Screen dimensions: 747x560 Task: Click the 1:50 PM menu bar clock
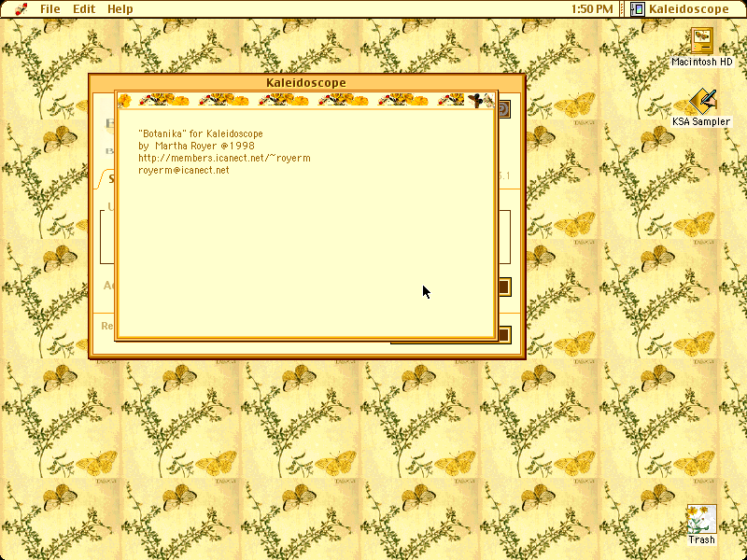[592, 9]
